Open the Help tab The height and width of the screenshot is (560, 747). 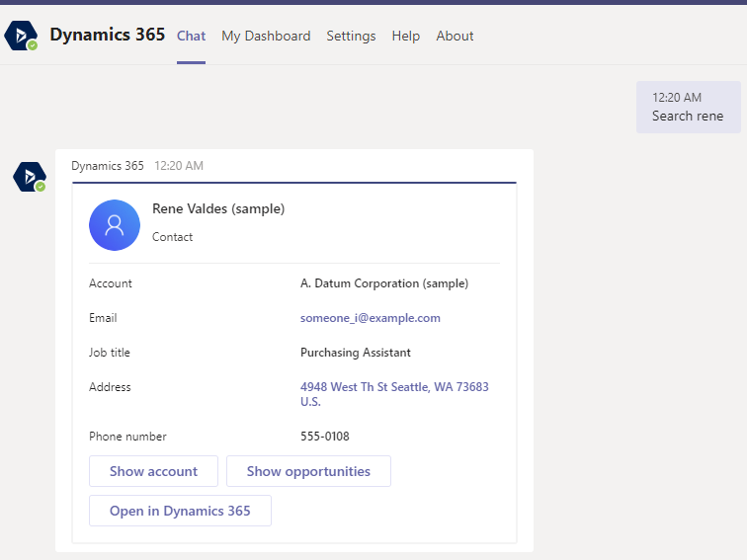(406, 36)
